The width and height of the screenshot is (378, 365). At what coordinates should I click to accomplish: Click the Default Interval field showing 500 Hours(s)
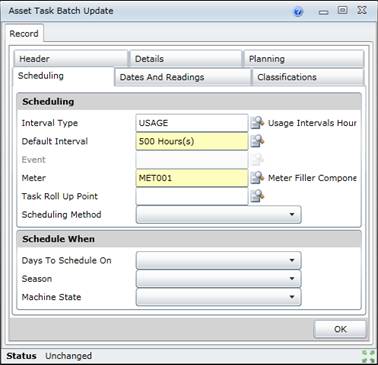pos(192,141)
